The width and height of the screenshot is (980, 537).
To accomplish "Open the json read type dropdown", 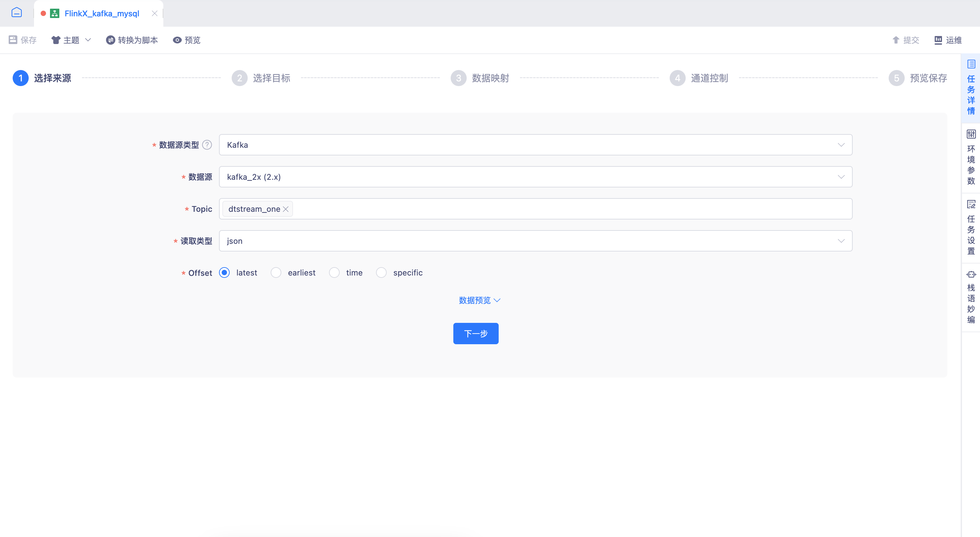I will 535,241.
